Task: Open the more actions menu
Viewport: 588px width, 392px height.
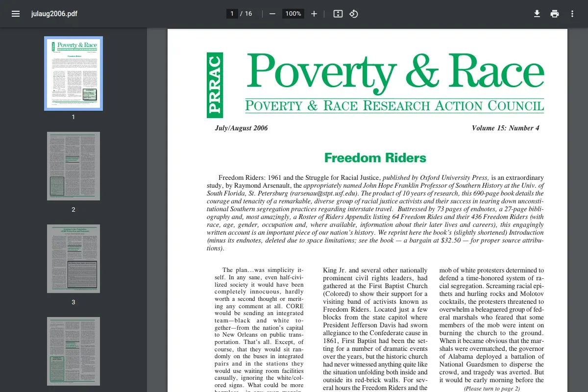Action: [x=572, y=14]
